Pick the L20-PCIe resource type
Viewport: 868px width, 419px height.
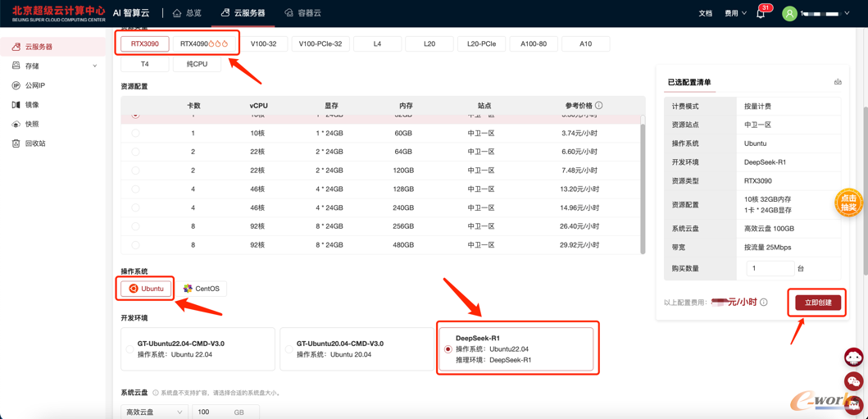482,43
